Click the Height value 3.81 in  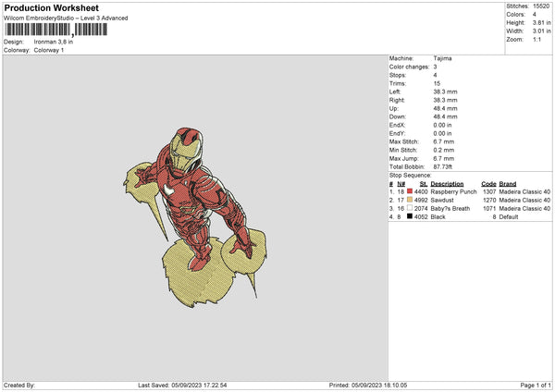click(x=541, y=22)
